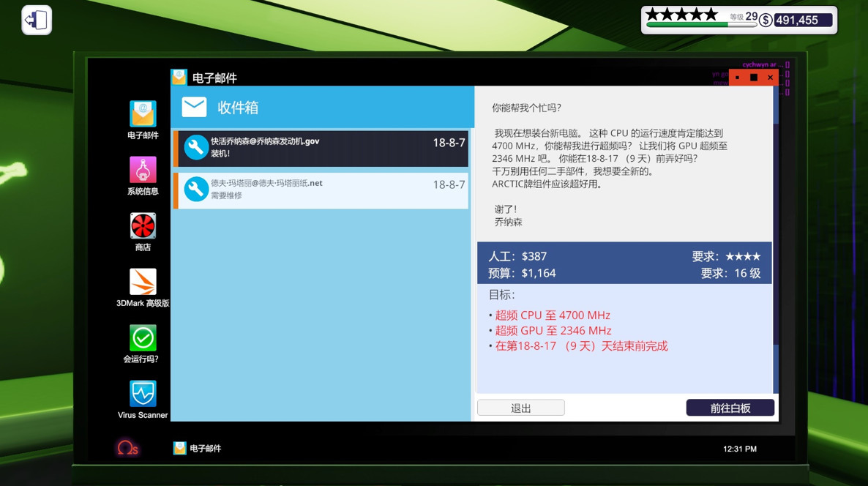This screenshot has width=868, height=486.
Task: Open the 需要维修 email message
Action: (x=322, y=190)
